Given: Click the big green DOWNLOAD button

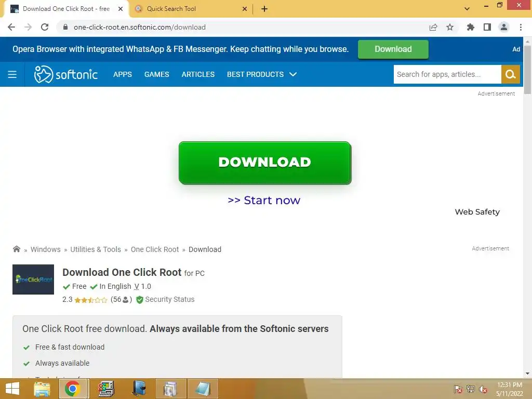Looking at the screenshot, I should 265,163.
